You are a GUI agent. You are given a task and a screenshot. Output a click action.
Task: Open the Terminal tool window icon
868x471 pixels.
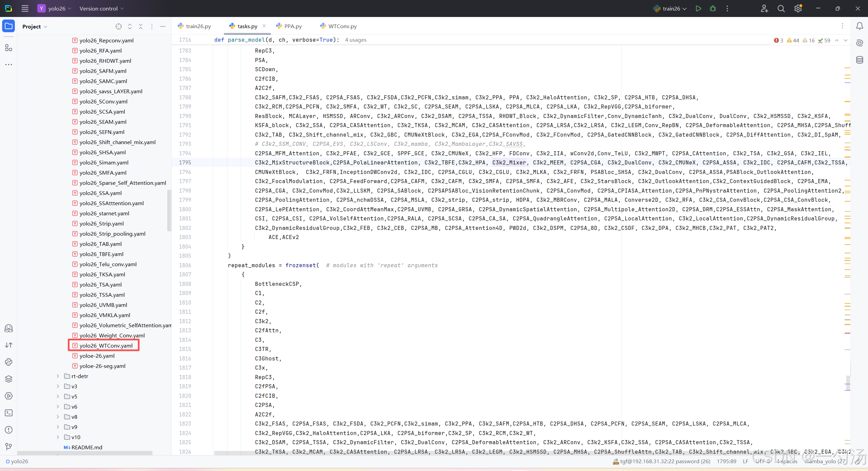pos(8,413)
